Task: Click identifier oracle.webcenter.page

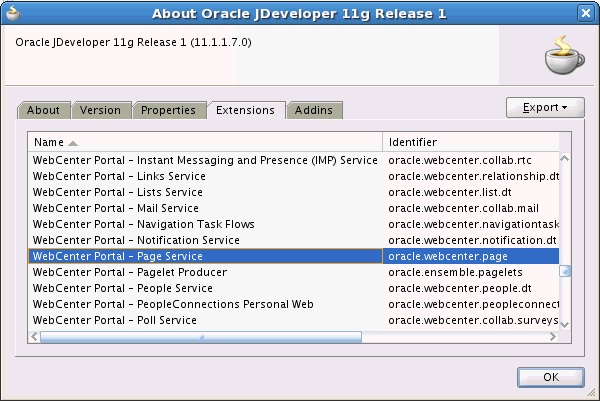Action: (x=448, y=256)
